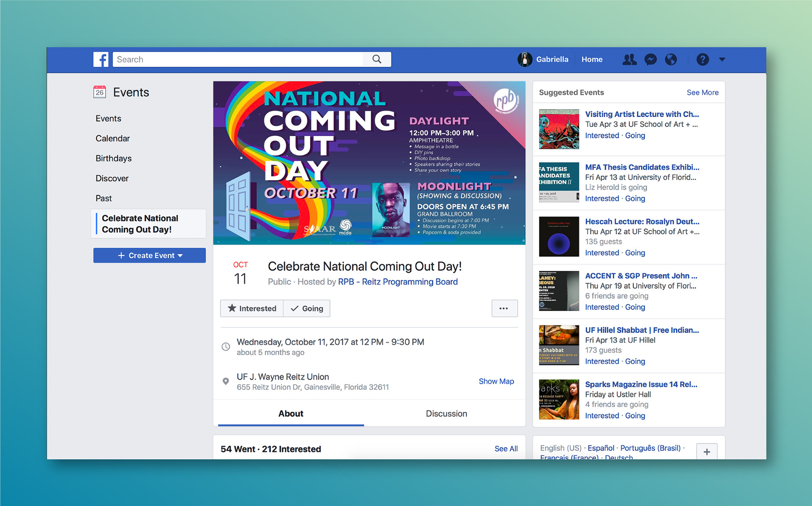The height and width of the screenshot is (506, 812).
Task: Select Past in left sidebar
Action: click(x=104, y=198)
